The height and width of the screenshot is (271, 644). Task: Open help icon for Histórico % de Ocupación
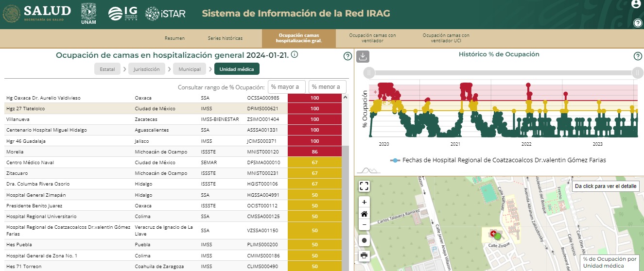(x=638, y=56)
